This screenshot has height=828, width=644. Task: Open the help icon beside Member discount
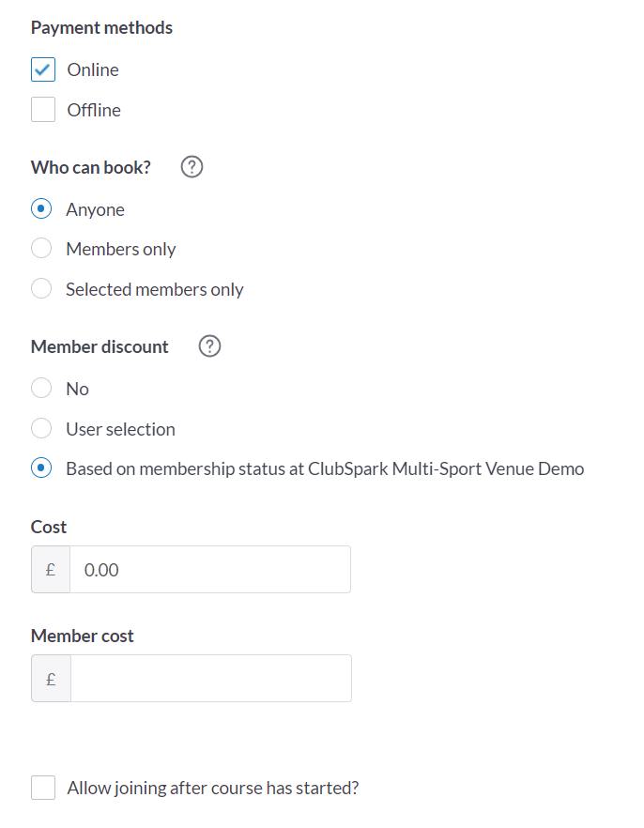coord(209,346)
